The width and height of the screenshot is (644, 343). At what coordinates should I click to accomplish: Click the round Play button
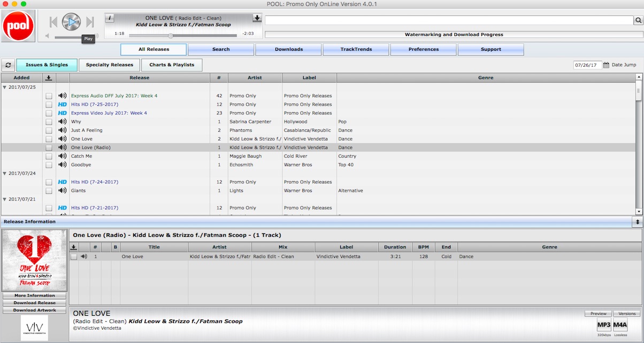click(x=71, y=22)
